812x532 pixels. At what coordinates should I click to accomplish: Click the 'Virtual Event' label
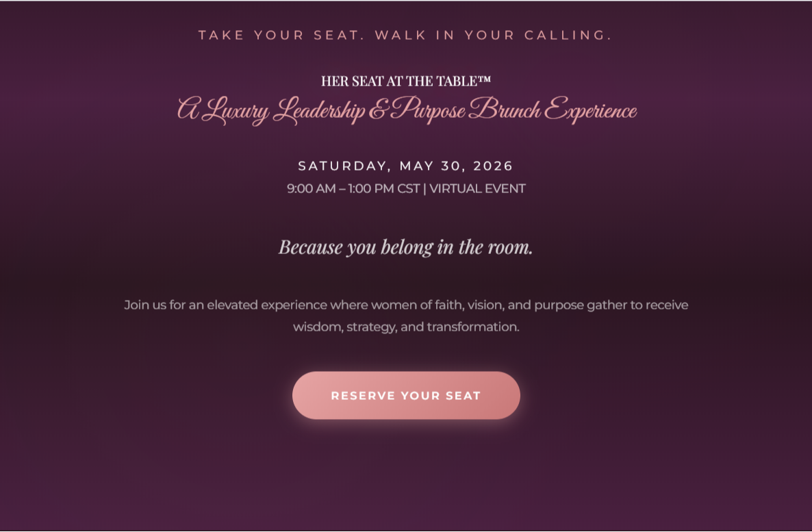coord(477,188)
